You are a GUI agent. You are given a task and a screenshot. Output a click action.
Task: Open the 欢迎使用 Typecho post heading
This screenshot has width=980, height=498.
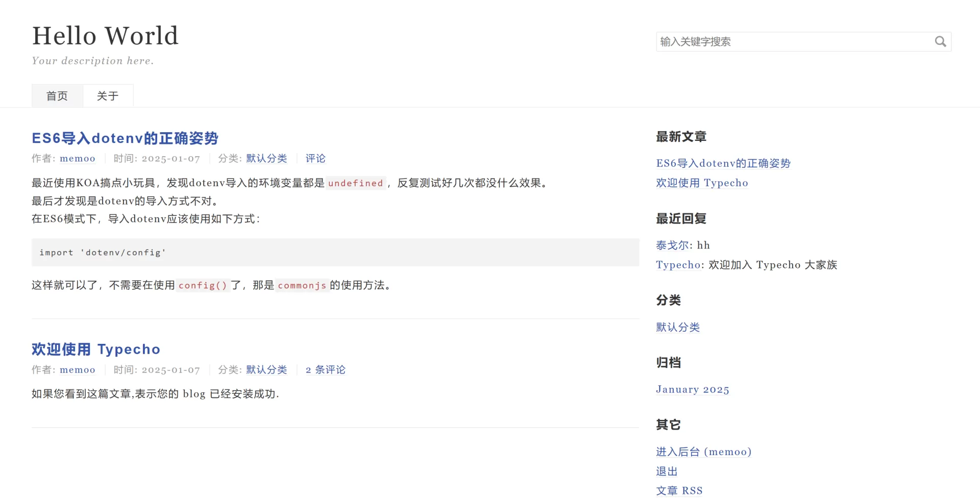96,350
